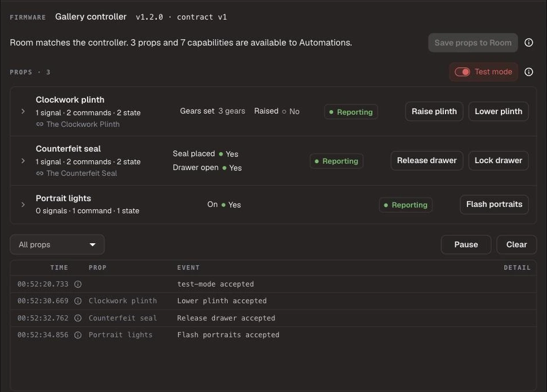The image size is (547, 392).
Task: Select the Release drawer accepted log event
Action: tap(226, 318)
